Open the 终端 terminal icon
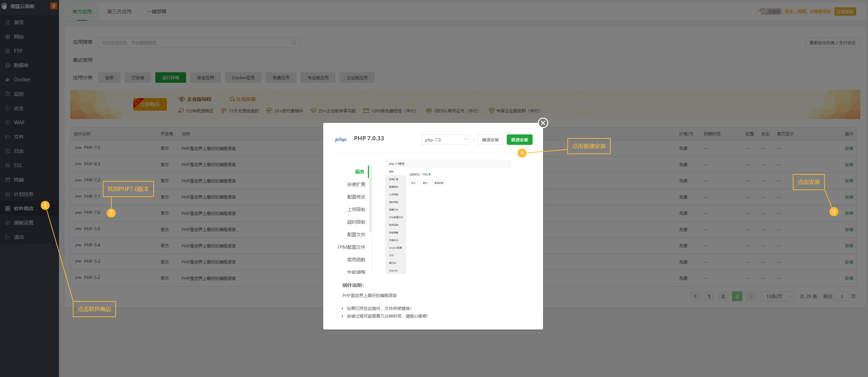 coord(8,180)
